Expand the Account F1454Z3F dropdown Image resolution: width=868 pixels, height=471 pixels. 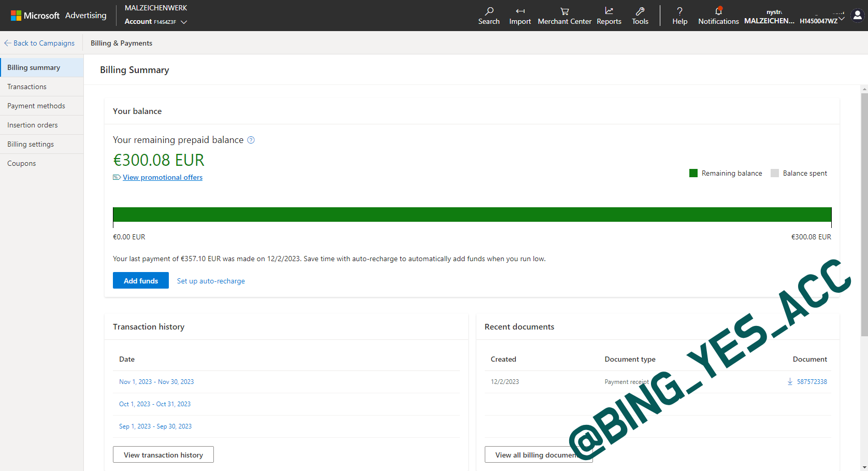(x=184, y=22)
